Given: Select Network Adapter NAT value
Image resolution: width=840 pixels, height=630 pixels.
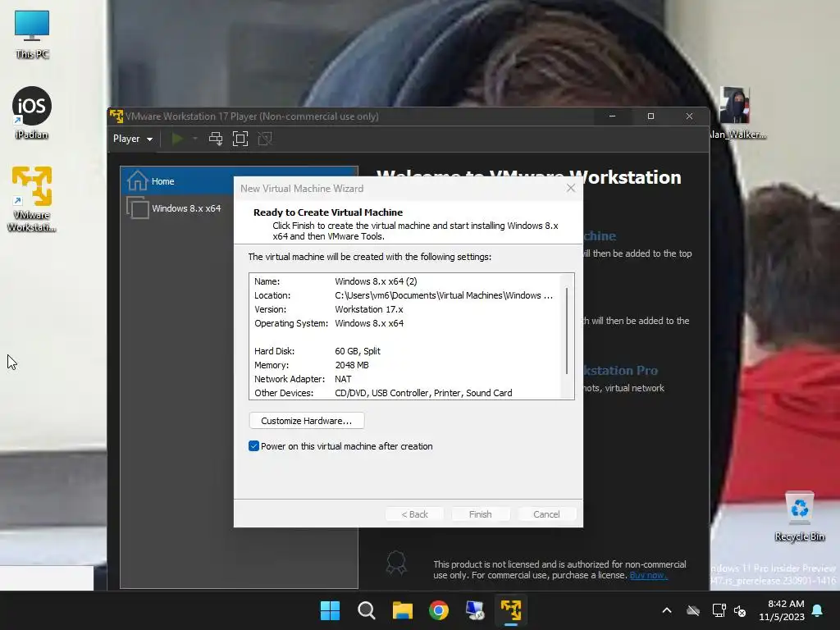Looking at the screenshot, I should pyautogui.click(x=343, y=379).
